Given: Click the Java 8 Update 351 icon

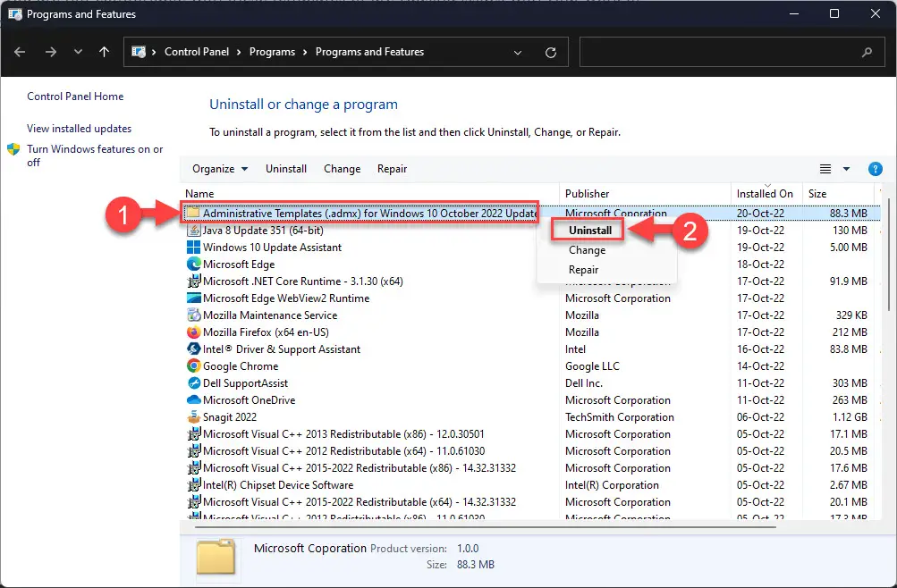Looking at the screenshot, I should [x=193, y=231].
